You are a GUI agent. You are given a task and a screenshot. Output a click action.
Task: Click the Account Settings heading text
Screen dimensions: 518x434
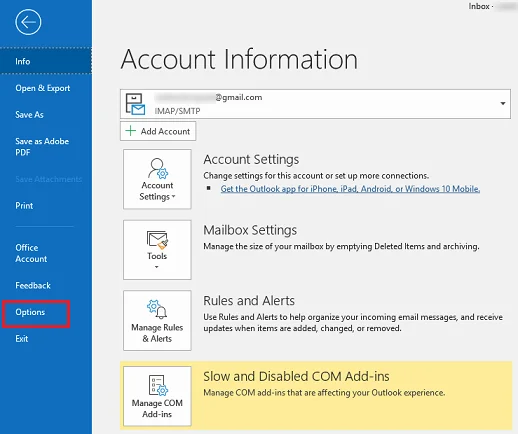point(251,160)
